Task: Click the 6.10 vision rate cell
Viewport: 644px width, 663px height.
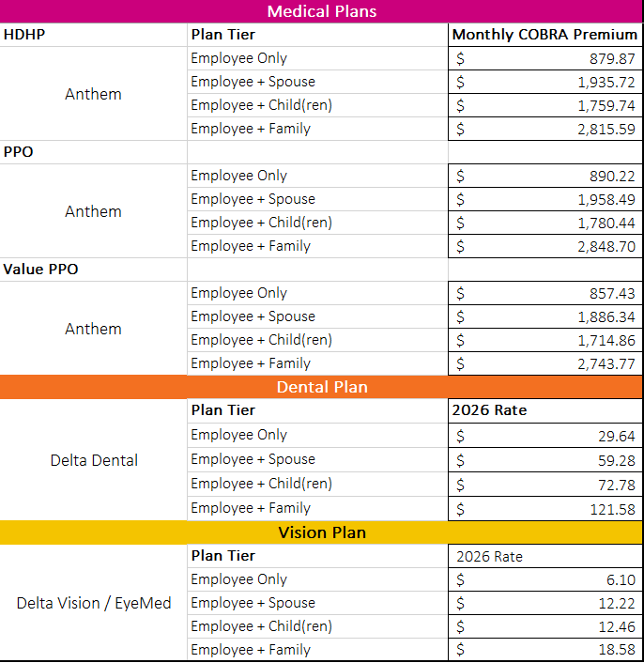Action: pos(544,579)
